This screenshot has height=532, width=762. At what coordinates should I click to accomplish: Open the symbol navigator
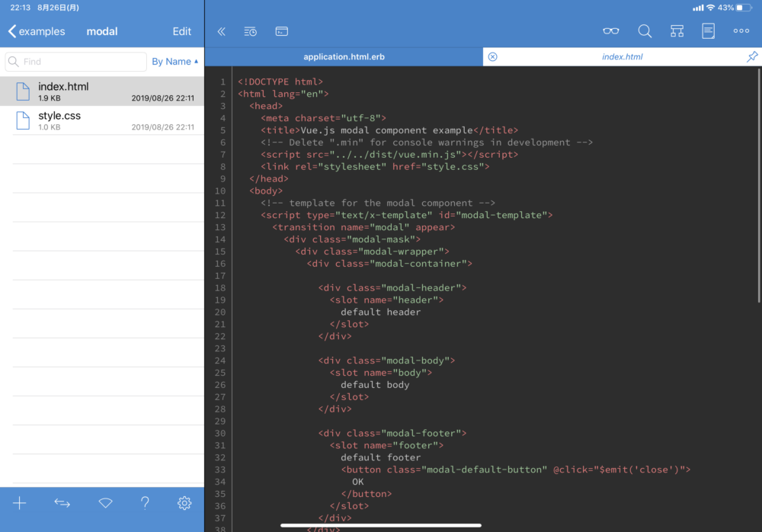coord(677,31)
